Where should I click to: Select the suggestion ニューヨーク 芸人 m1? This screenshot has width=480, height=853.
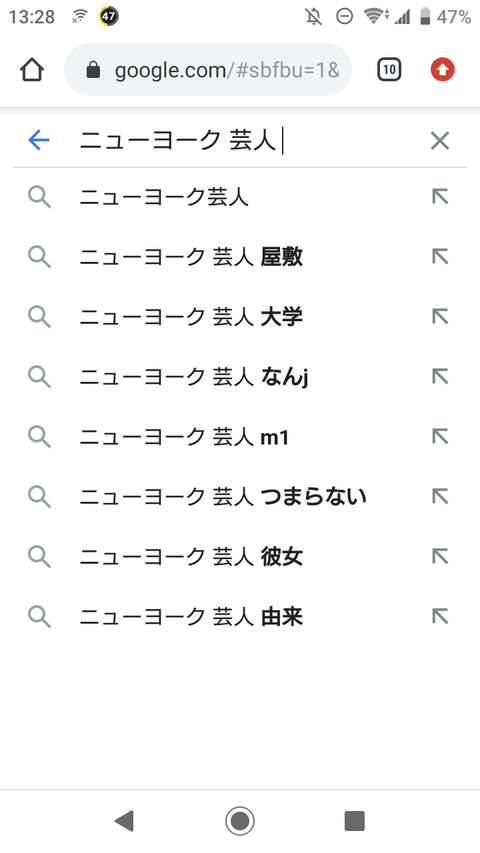240,436
